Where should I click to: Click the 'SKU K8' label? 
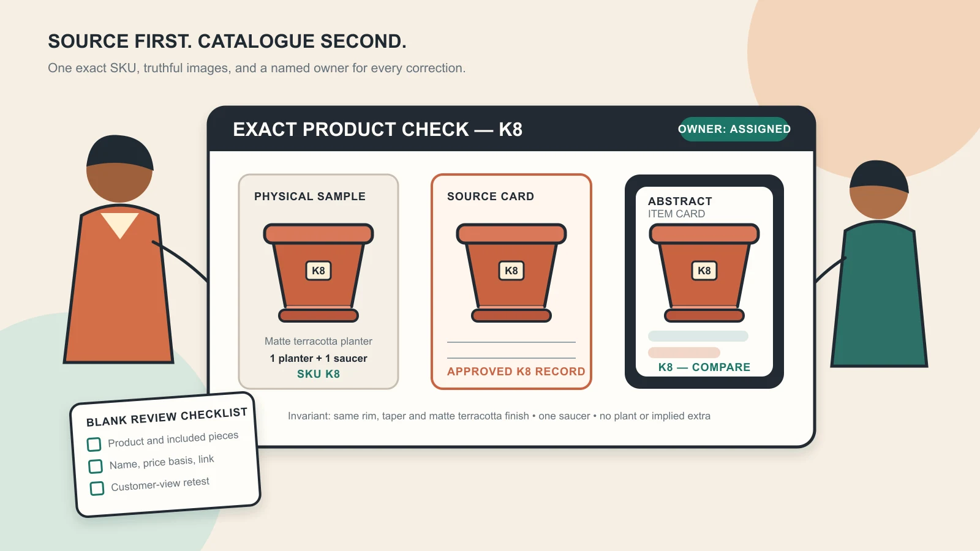pyautogui.click(x=318, y=374)
